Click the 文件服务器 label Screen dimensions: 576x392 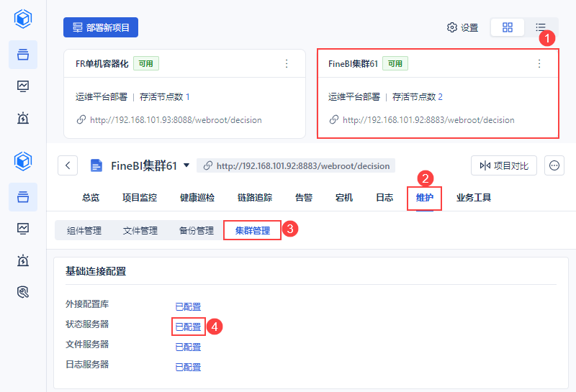click(x=87, y=345)
